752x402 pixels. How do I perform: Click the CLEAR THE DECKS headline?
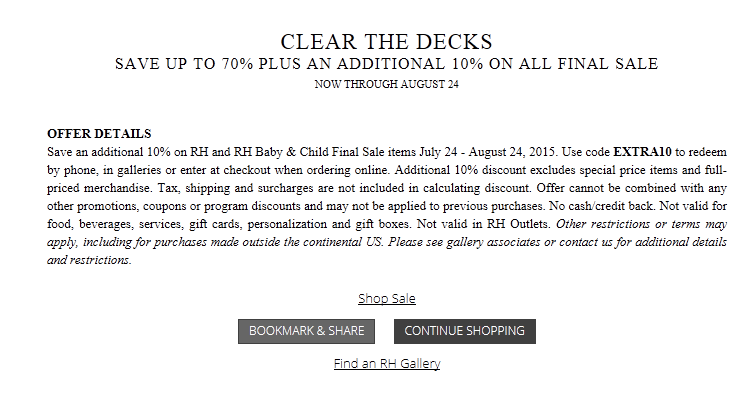click(387, 42)
